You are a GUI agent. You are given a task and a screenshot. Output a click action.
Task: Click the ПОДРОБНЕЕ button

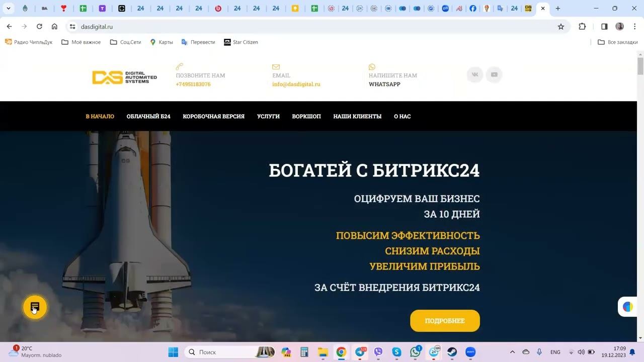coord(445,321)
